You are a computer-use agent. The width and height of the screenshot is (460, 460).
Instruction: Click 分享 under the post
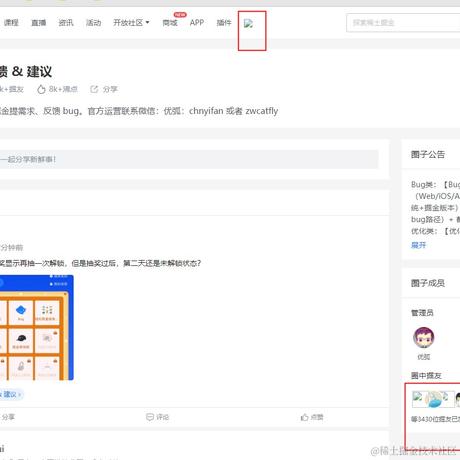pyautogui.click(x=8, y=417)
